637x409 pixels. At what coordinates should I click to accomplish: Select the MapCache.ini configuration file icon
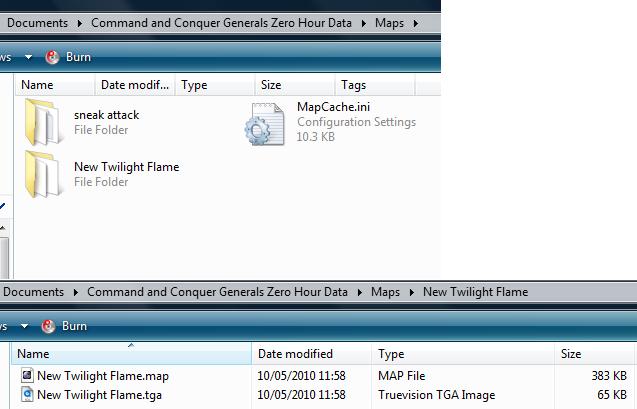(x=266, y=123)
